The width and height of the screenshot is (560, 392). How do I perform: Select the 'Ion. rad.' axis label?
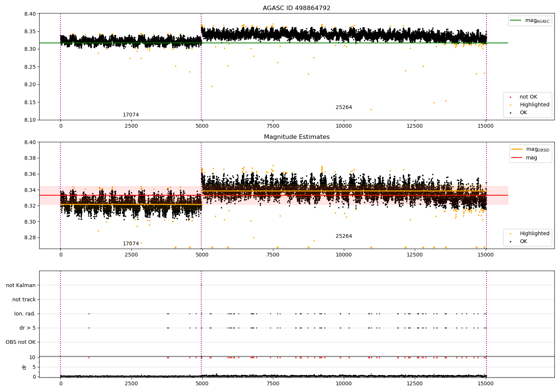pyautogui.click(x=25, y=314)
